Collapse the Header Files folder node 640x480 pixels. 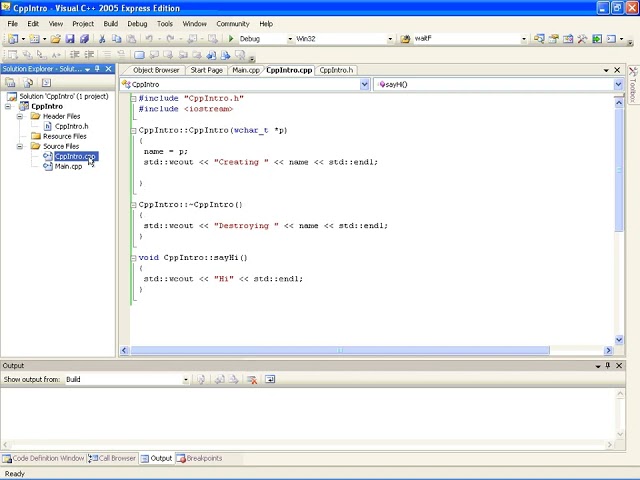coord(20,116)
